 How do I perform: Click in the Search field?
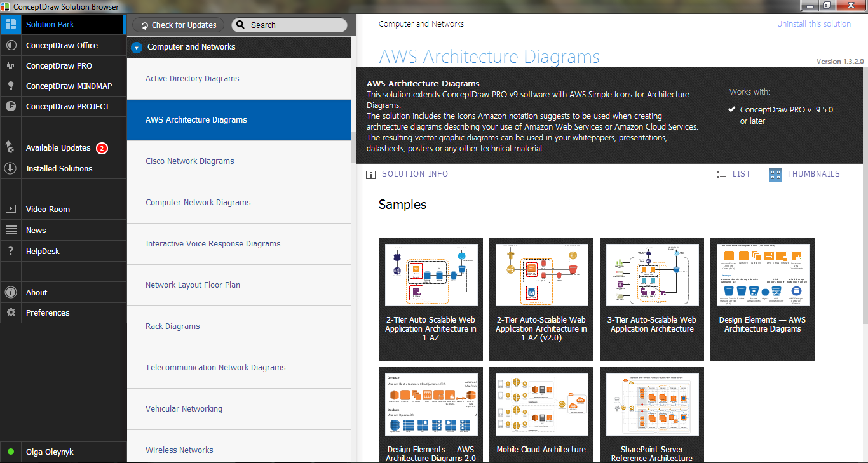[x=292, y=25]
